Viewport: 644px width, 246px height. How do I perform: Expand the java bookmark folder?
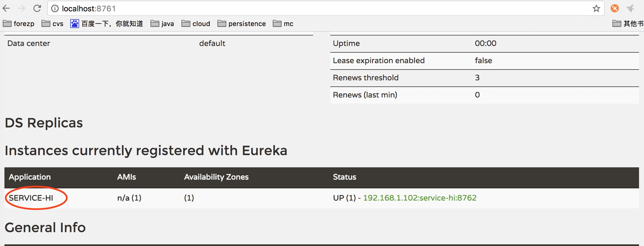pos(162,24)
